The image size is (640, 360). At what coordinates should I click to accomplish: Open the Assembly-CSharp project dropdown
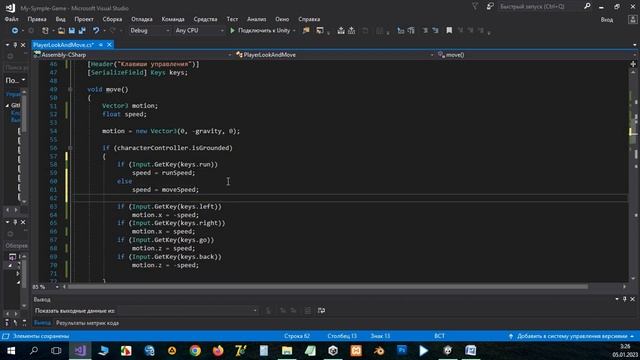[133, 55]
